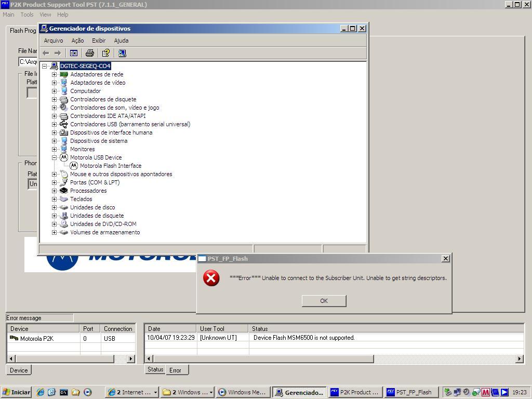Viewport: 532px width, 399px height.
Task: Open the Ação menu
Action: (77, 41)
